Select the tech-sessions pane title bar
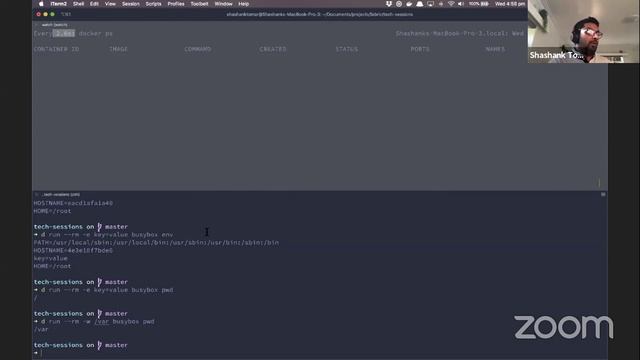640x360 pixels. [x=320, y=194]
